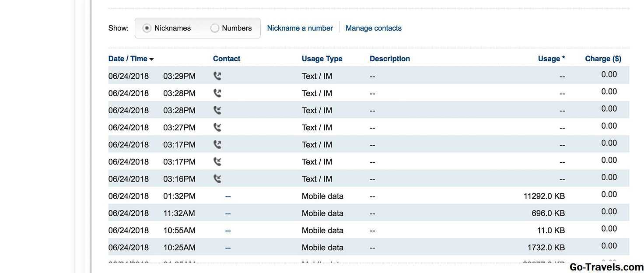This screenshot has height=273, width=644.
Task: Open the Nickname a number link
Action: pos(300,28)
